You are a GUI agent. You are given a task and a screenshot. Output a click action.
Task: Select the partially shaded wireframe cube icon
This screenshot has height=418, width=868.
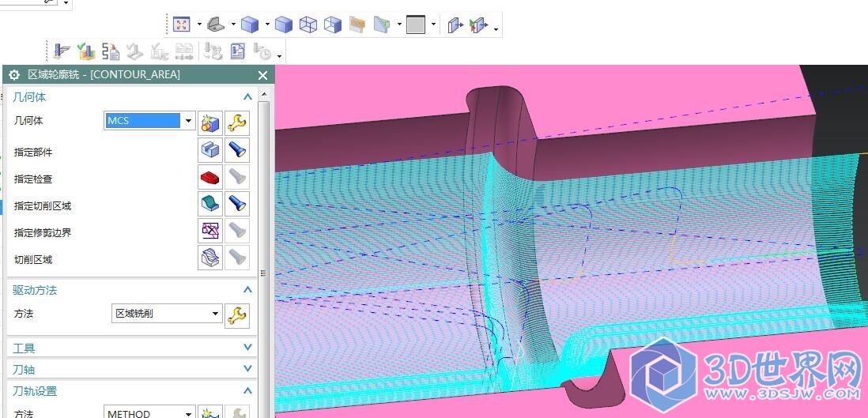[333, 24]
